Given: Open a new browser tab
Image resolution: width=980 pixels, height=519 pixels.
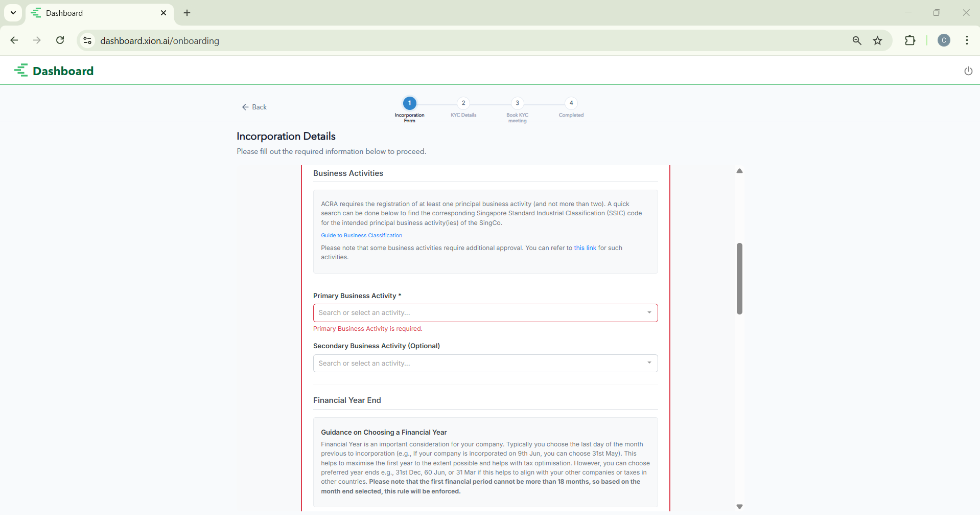Looking at the screenshot, I should click(x=187, y=13).
